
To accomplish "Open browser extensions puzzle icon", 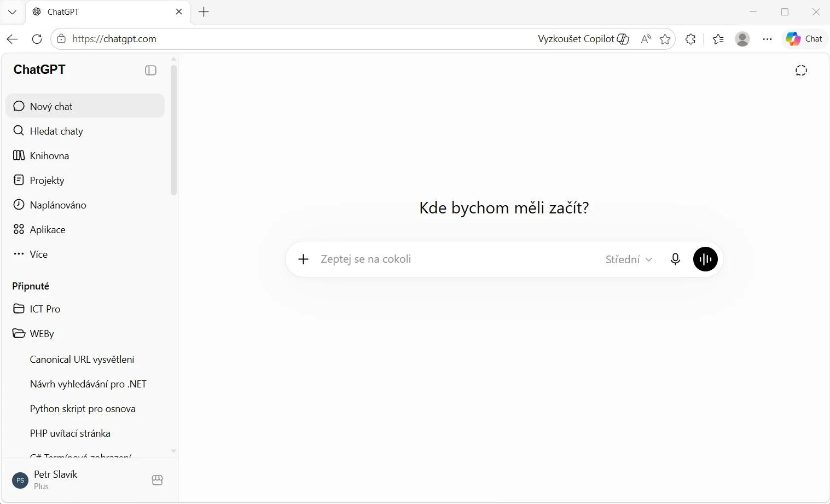I will [690, 39].
